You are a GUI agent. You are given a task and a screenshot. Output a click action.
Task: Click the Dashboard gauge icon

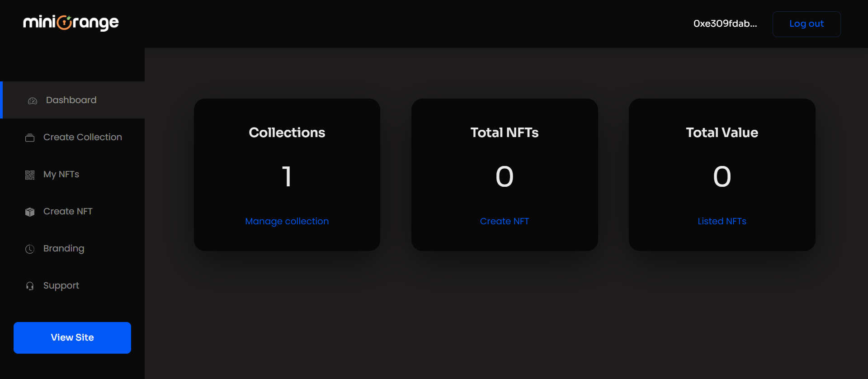[x=33, y=101]
